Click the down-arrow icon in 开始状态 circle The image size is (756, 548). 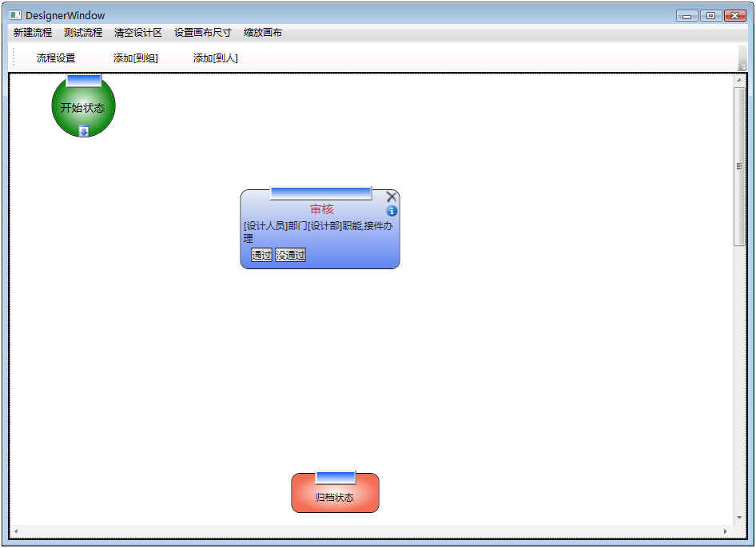(x=83, y=131)
